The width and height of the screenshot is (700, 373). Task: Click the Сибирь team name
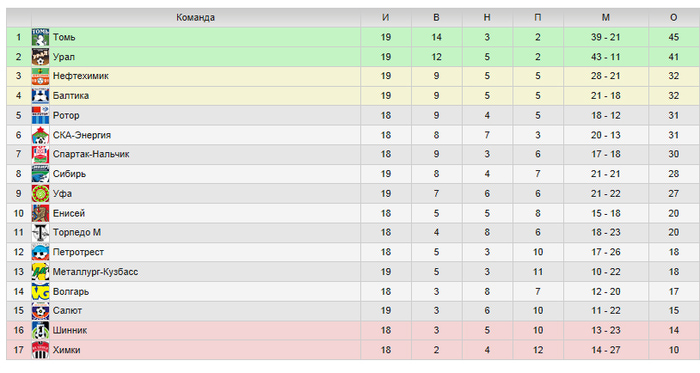[x=69, y=174]
